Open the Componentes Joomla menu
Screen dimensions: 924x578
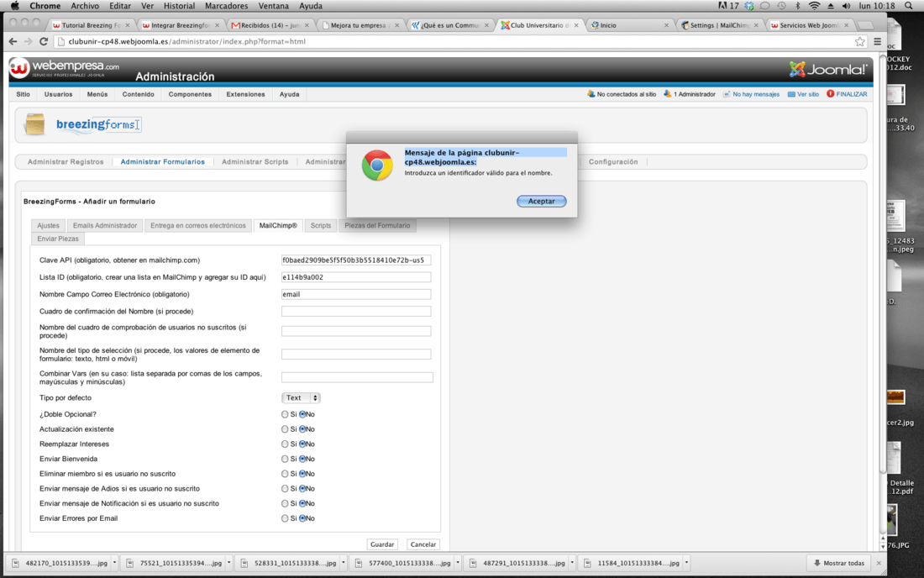coord(190,94)
